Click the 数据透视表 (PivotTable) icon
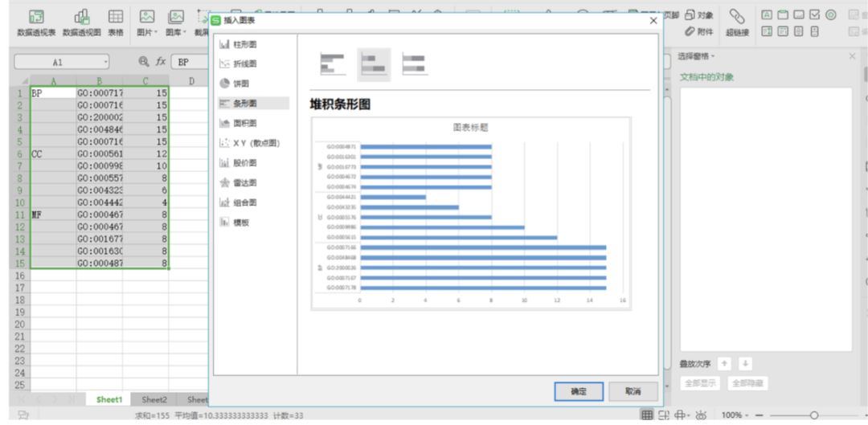The height and width of the screenshot is (425, 868). tap(36, 17)
